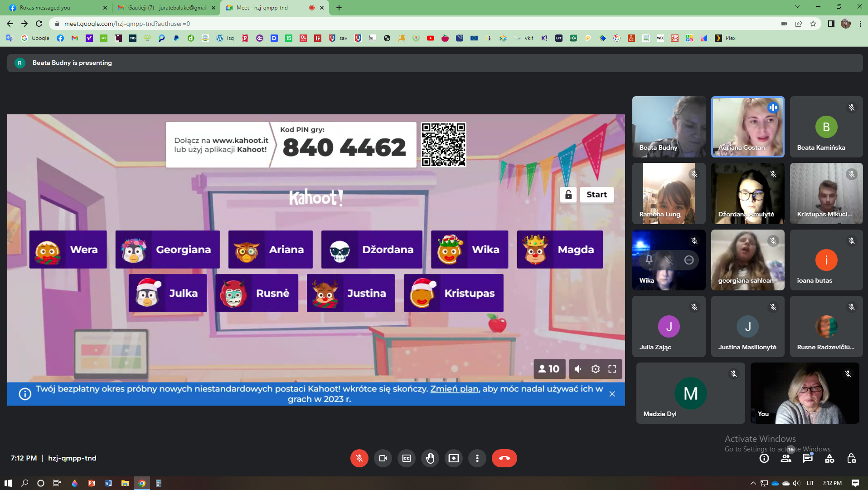Screen dimensions: 868x490
Task: Select the Meet hzj-qmpp-tnd tab
Action: pos(274,8)
